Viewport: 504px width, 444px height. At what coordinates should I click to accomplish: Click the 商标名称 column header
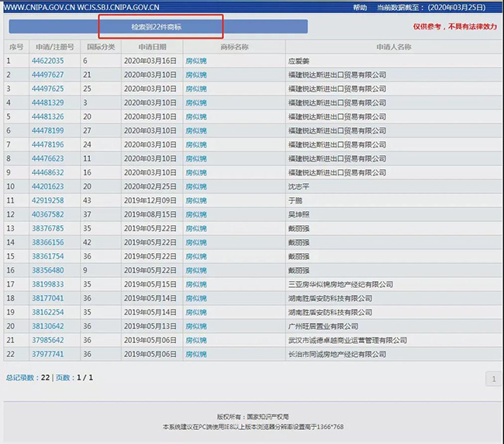pyautogui.click(x=234, y=47)
